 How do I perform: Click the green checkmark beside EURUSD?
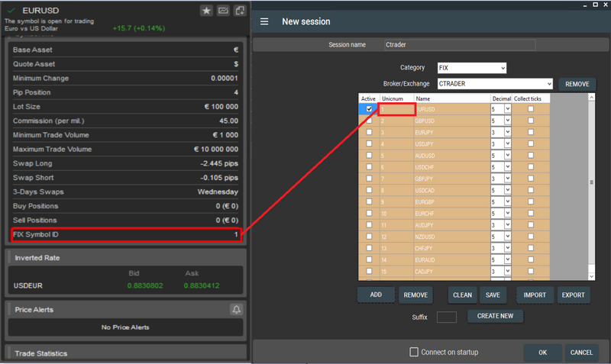click(x=8, y=10)
